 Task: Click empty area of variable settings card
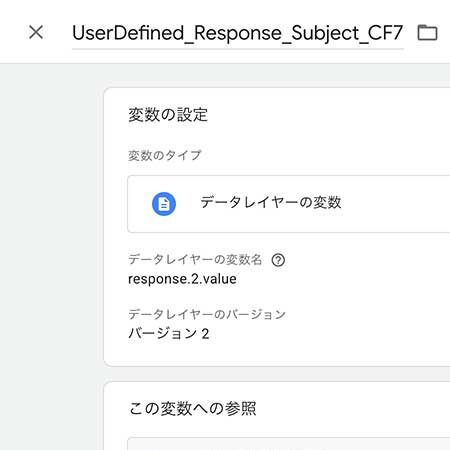point(350,300)
